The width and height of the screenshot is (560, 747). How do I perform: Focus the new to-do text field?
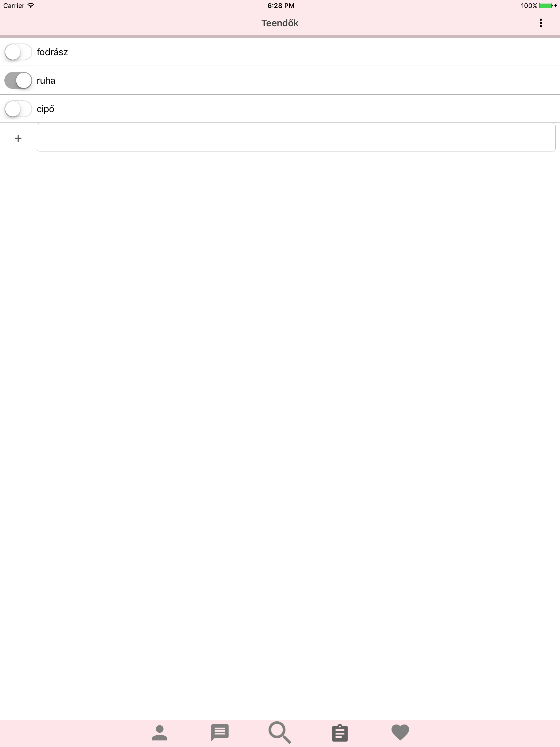pos(296,137)
